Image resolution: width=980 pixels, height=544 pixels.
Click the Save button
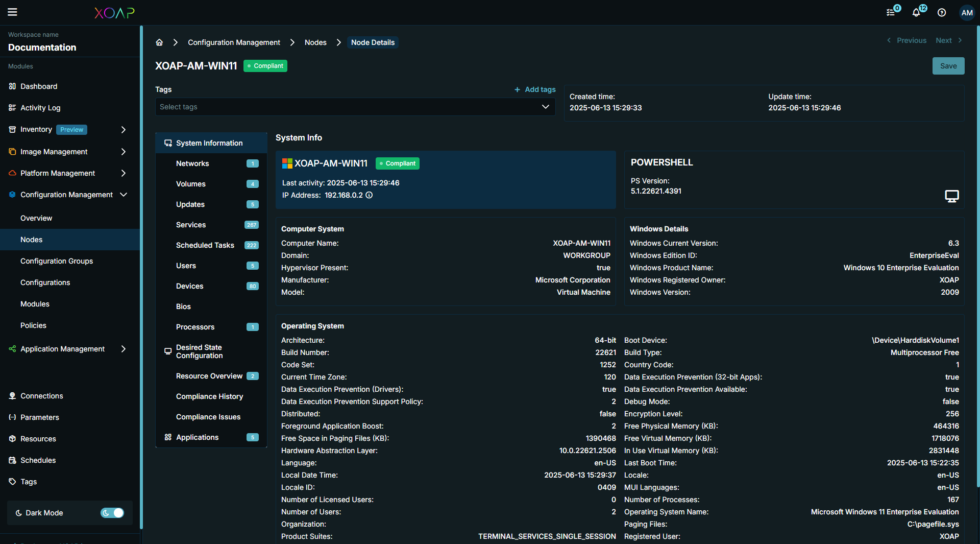coord(948,66)
